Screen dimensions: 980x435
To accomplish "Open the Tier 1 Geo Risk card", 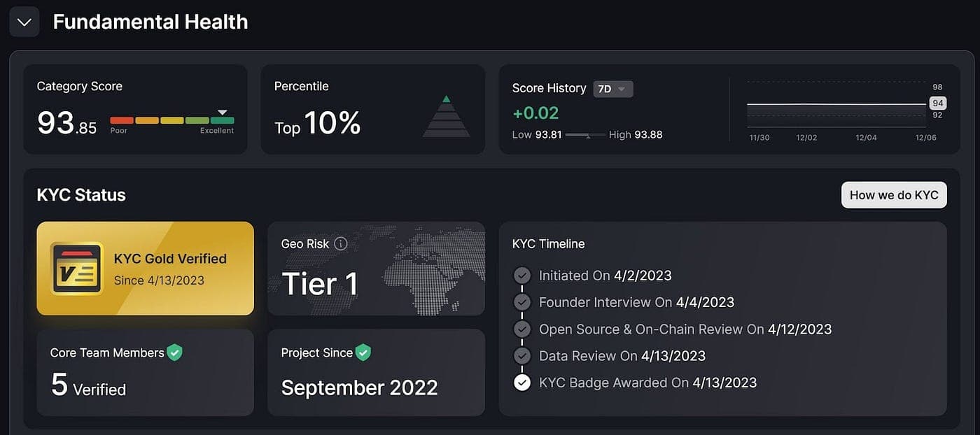I will 376,269.
